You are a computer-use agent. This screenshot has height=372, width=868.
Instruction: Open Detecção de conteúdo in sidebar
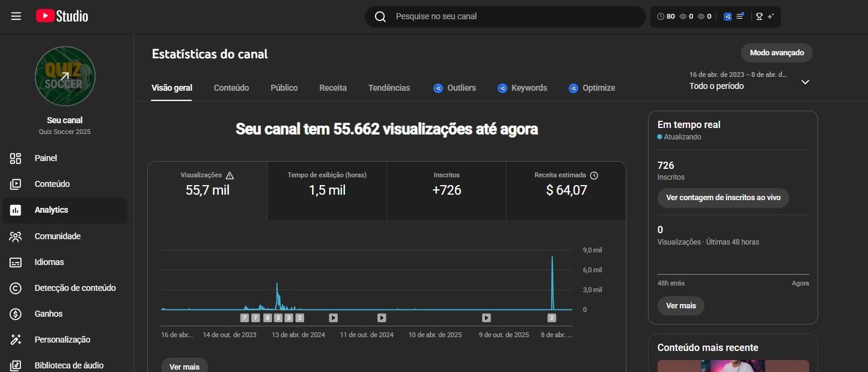pyautogui.click(x=65, y=288)
